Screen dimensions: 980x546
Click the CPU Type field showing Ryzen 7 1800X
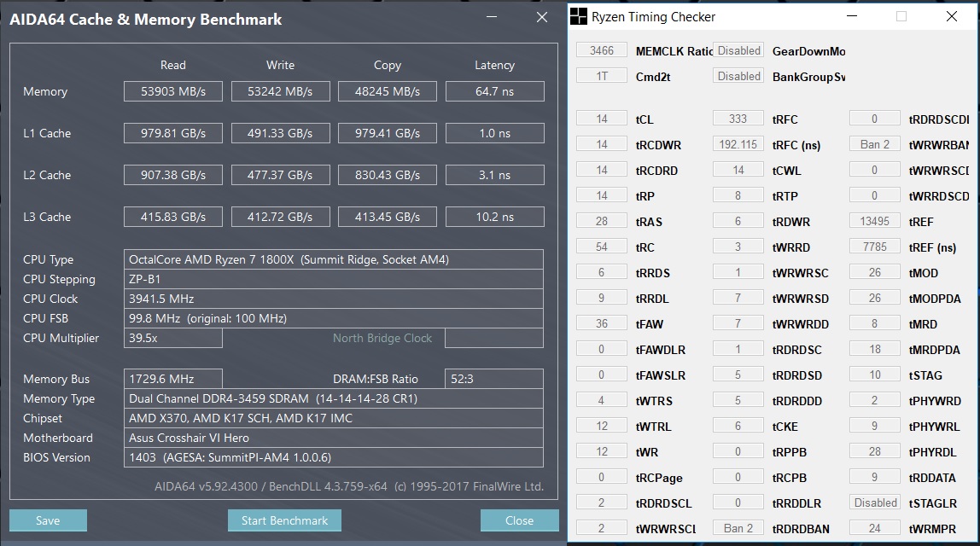(x=334, y=259)
